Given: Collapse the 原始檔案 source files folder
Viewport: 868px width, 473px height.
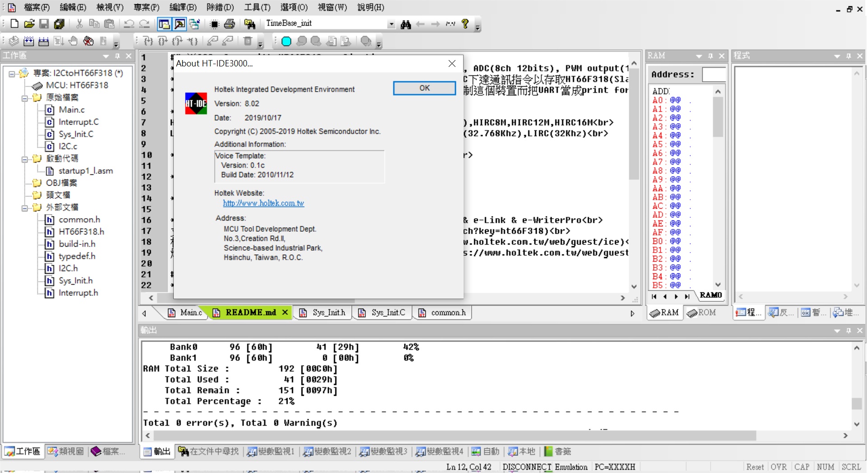Looking at the screenshot, I should (x=25, y=98).
